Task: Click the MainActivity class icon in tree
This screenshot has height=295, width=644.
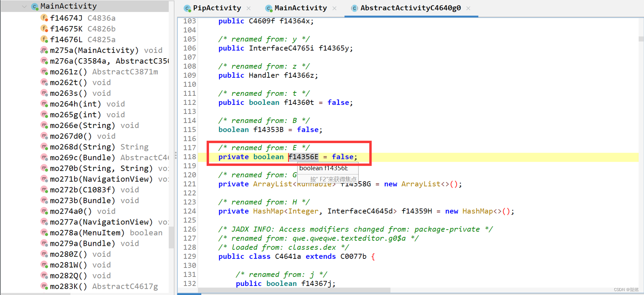Action: tap(35, 7)
